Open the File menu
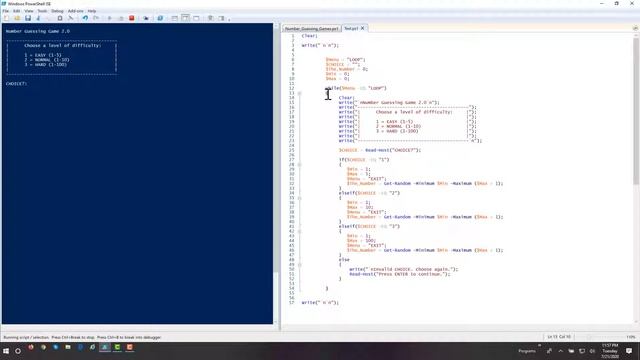 (5, 11)
